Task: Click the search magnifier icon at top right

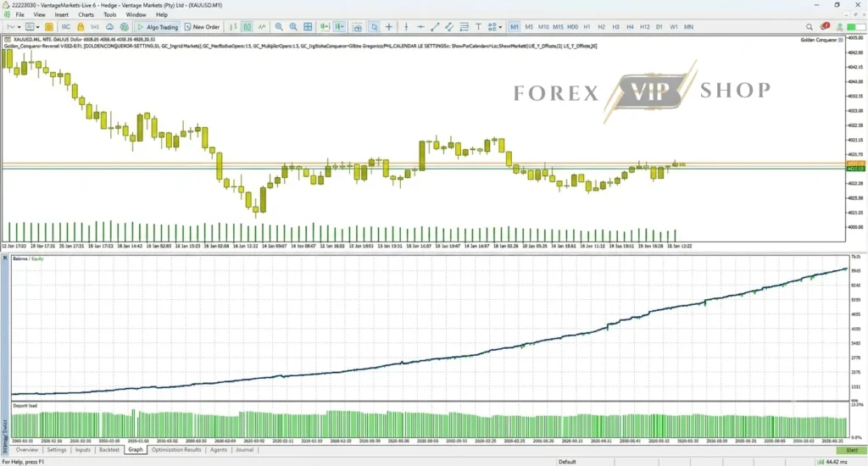Action: coord(810,26)
